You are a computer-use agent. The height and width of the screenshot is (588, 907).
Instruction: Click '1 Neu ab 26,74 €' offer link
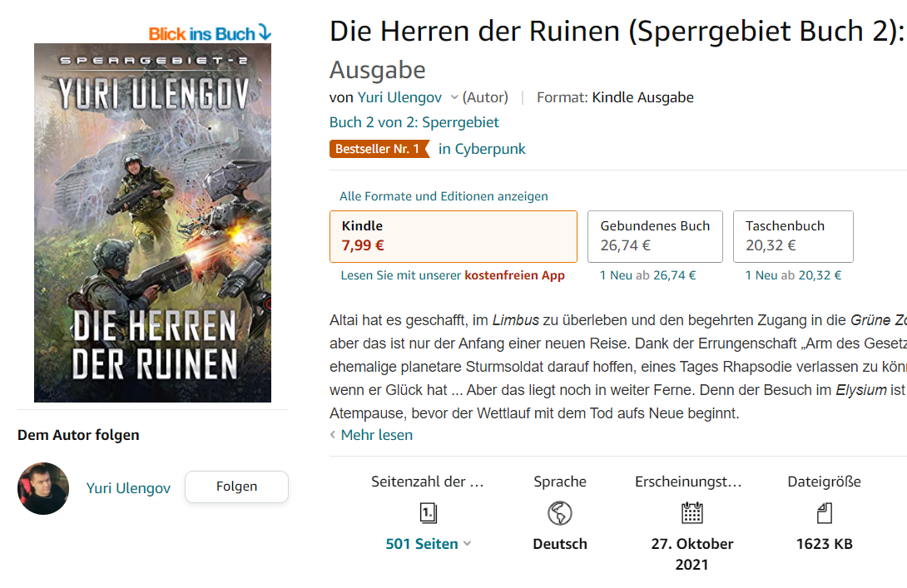pyautogui.click(x=648, y=275)
